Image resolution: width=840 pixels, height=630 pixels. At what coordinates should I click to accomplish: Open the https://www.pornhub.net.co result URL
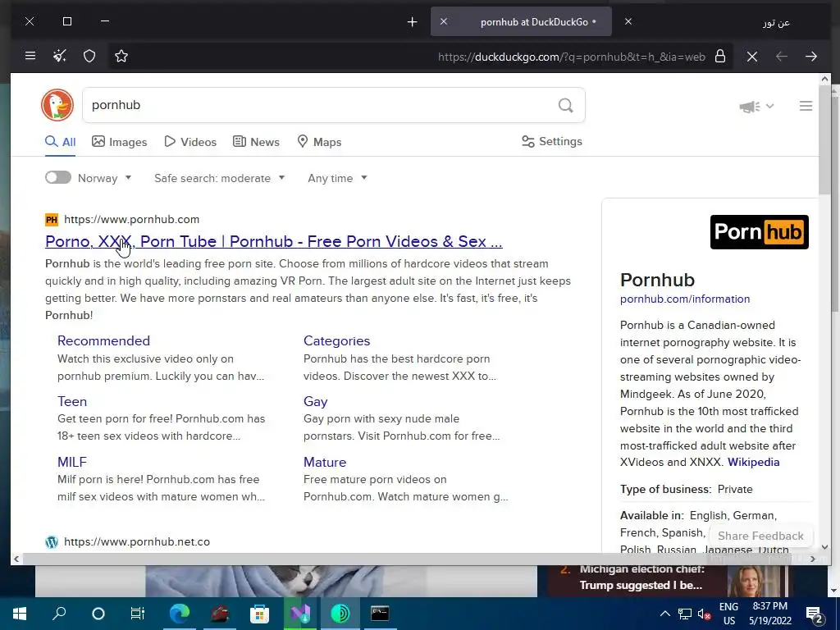click(x=137, y=541)
